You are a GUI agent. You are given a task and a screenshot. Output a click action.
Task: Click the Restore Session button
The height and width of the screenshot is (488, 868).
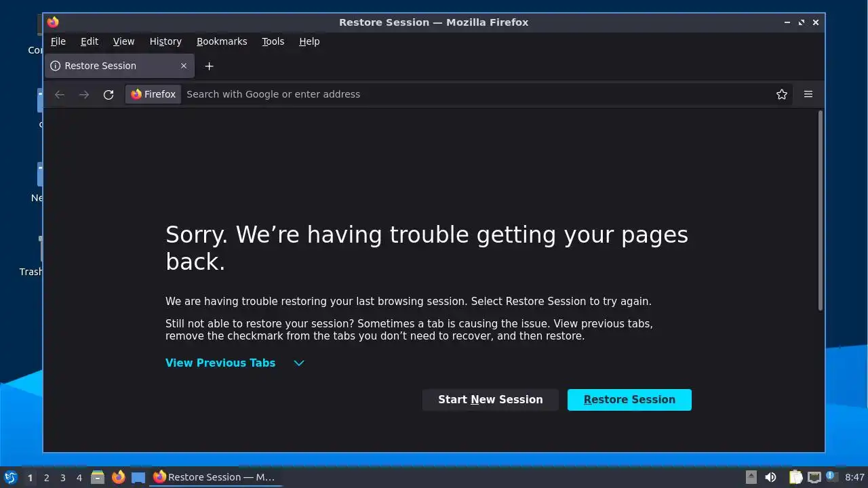pyautogui.click(x=629, y=400)
